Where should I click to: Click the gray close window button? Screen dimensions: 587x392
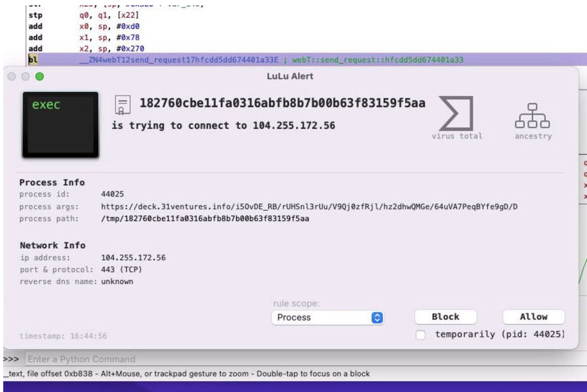tap(12, 77)
